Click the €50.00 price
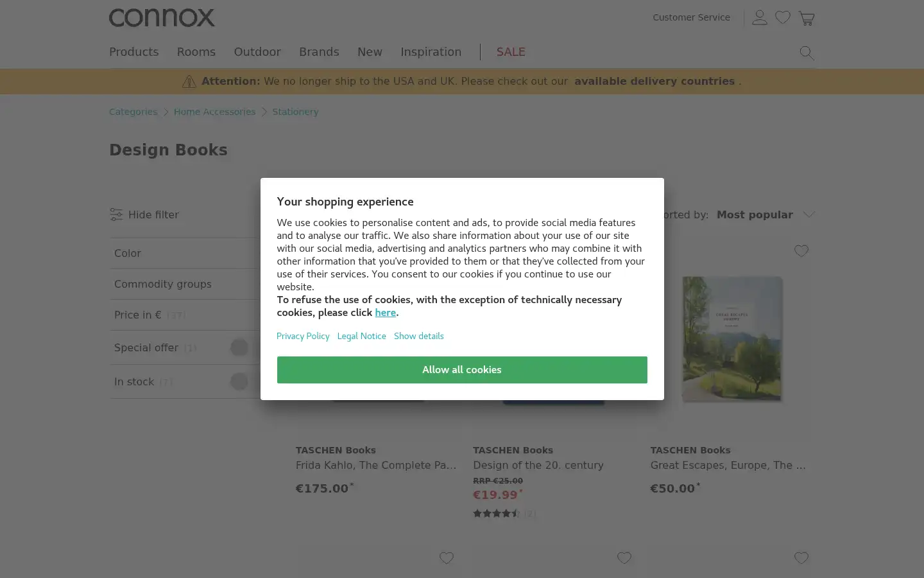Screen dimensions: 924x578 coord(673,488)
